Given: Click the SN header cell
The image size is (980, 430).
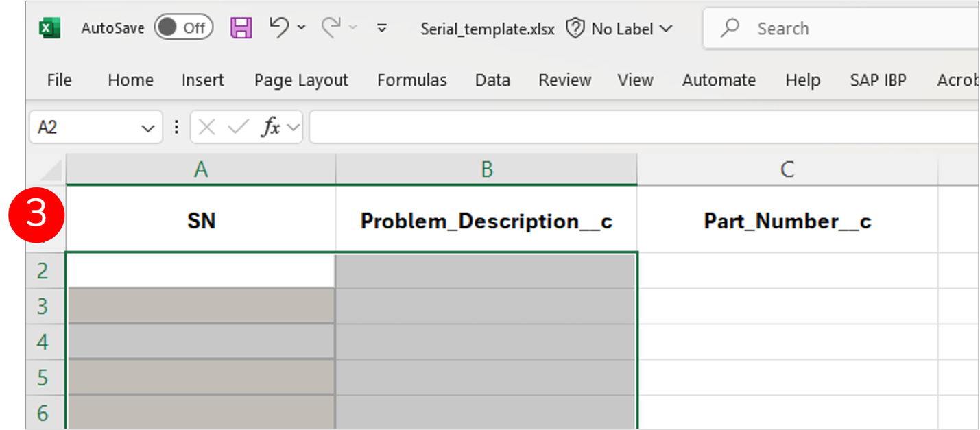Looking at the screenshot, I should 201,221.
